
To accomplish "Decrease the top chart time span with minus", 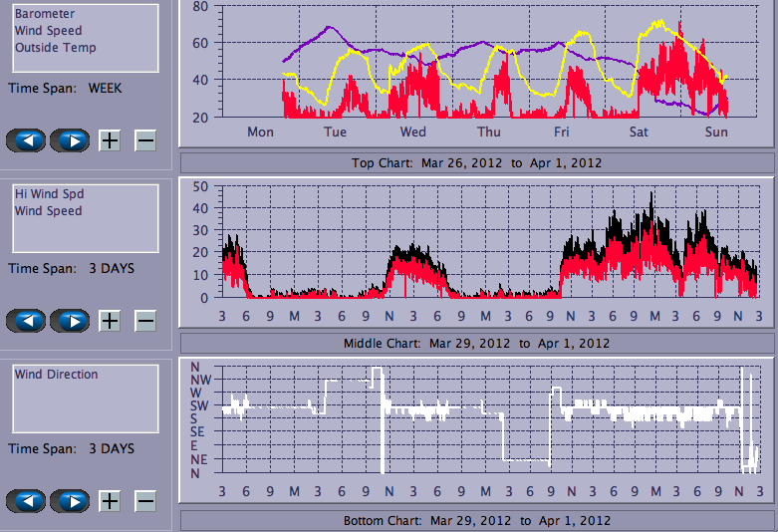I will (x=145, y=140).
